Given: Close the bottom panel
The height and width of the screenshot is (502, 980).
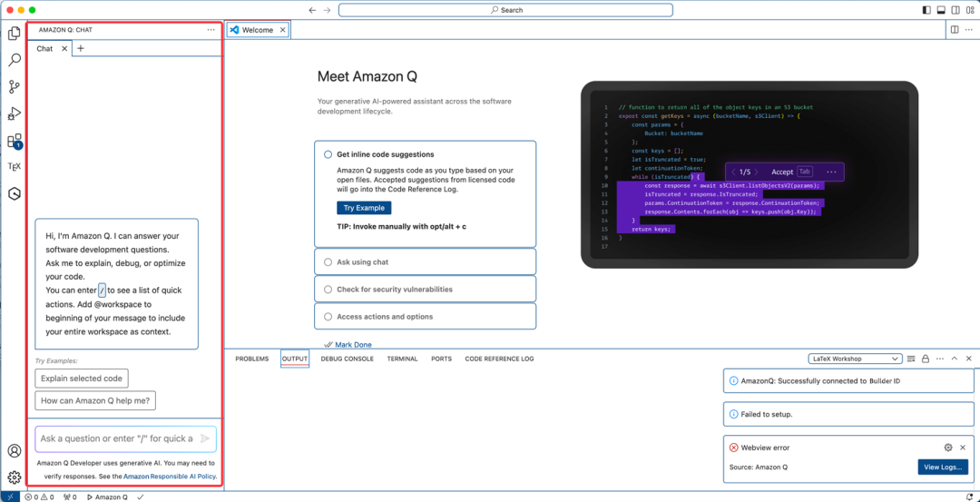Looking at the screenshot, I should (x=969, y=359).
